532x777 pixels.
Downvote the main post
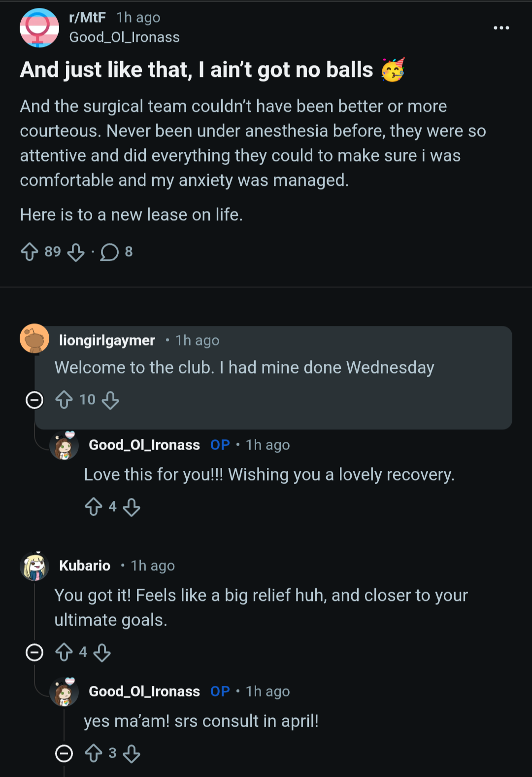[x=76, y=252]
